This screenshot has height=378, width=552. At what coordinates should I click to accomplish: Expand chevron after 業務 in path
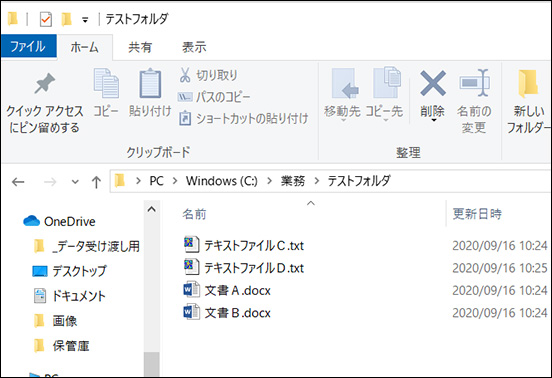point(317,181)
